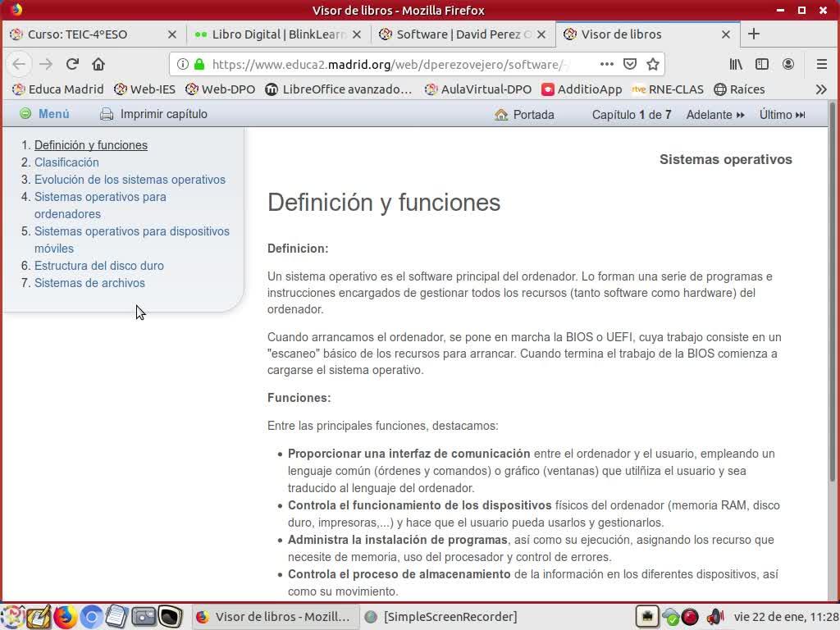The width and height of the screenshot is (840, 630).
Task: Open Sistemas operativos para ordenadores chapter
Action: [100, 205]
